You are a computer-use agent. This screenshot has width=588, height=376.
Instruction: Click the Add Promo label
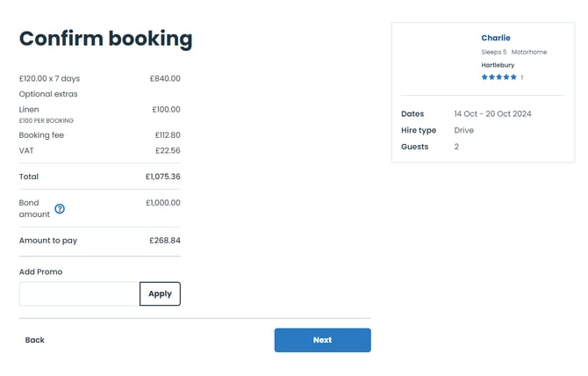click(41, 272)
